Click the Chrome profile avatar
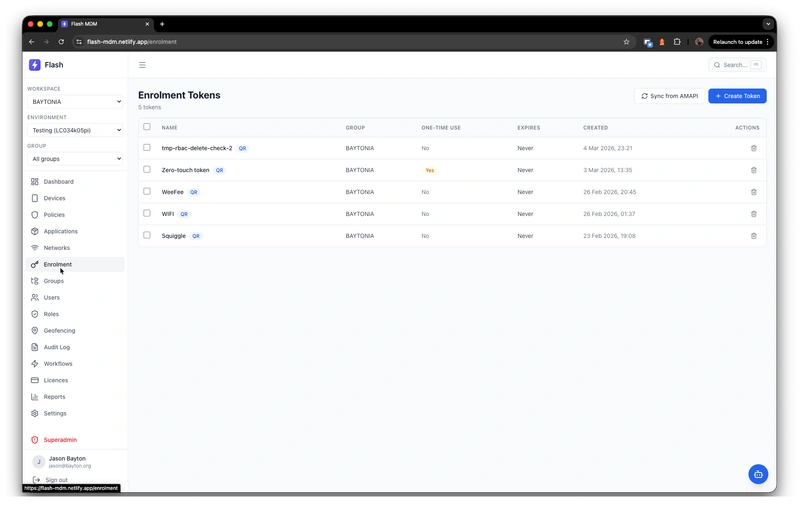This screenshot has height=523, width=800. point(699,42)
